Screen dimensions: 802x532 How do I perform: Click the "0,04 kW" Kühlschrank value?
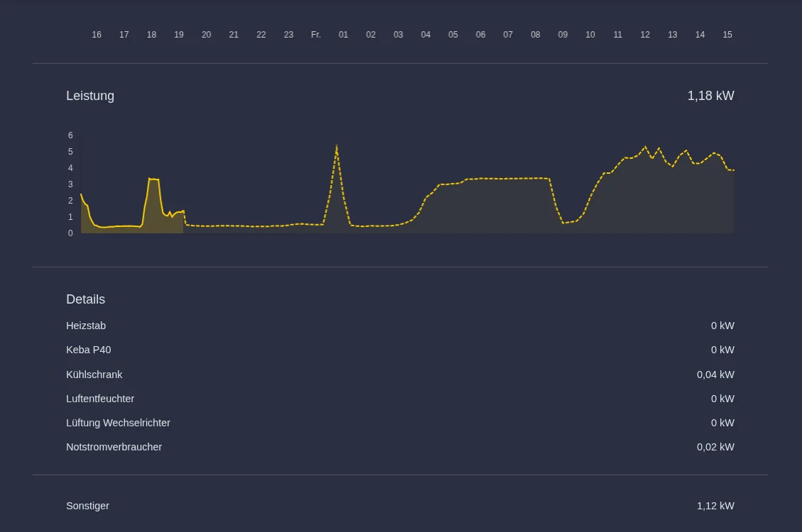(x=715, y=375)
